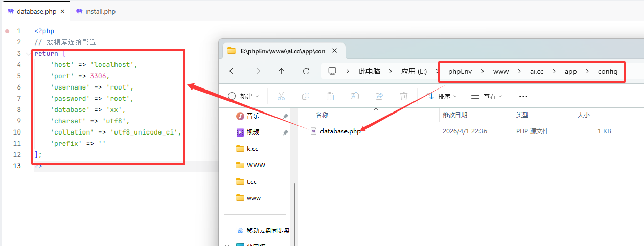Open ai.cc breadcrumb in address bar
Screen dimensions: 644x246
click(537, 71)
